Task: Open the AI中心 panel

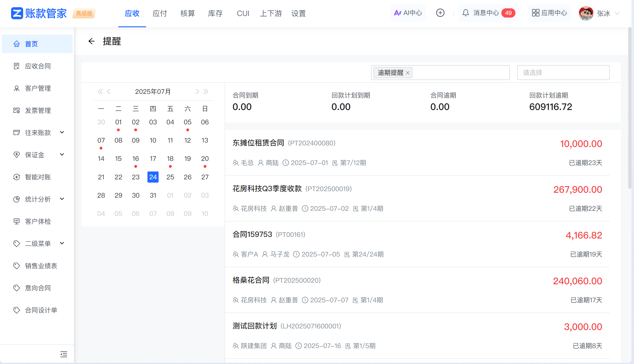Action: click(408, 13)
